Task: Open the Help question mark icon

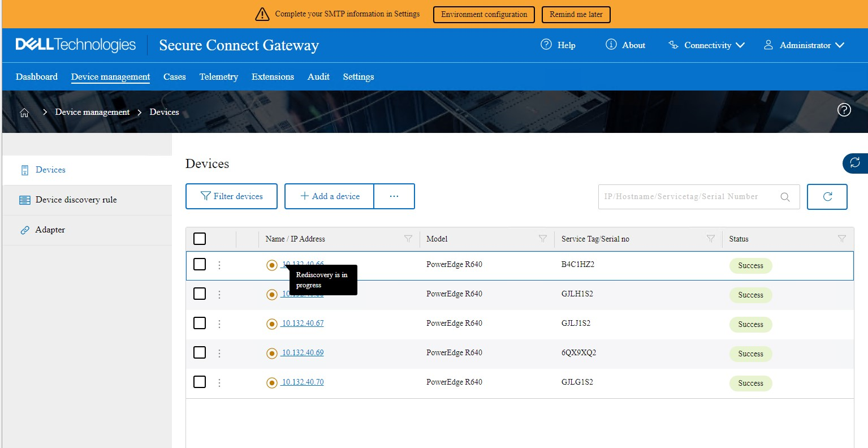Action: click(x=546, y=44)
